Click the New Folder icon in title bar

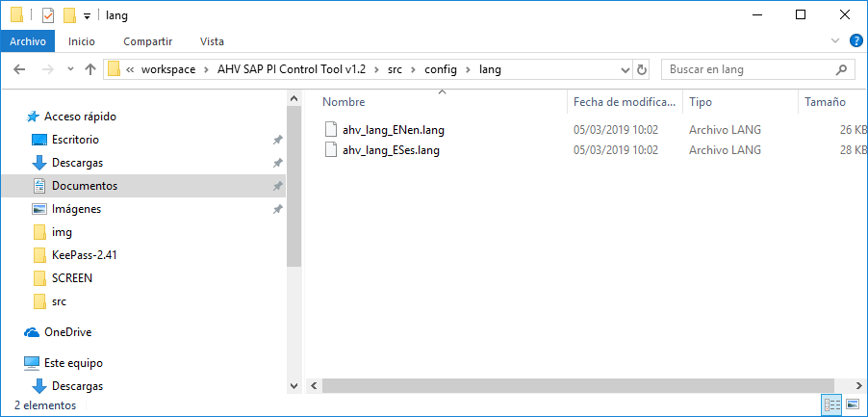(x=69, y=15)
